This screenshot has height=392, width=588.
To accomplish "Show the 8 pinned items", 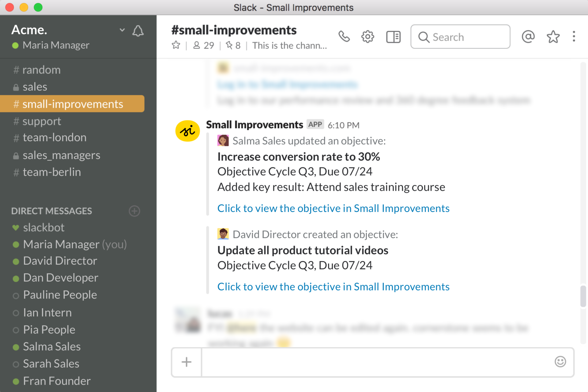I will pyautogui.click(x=233, y=45).
